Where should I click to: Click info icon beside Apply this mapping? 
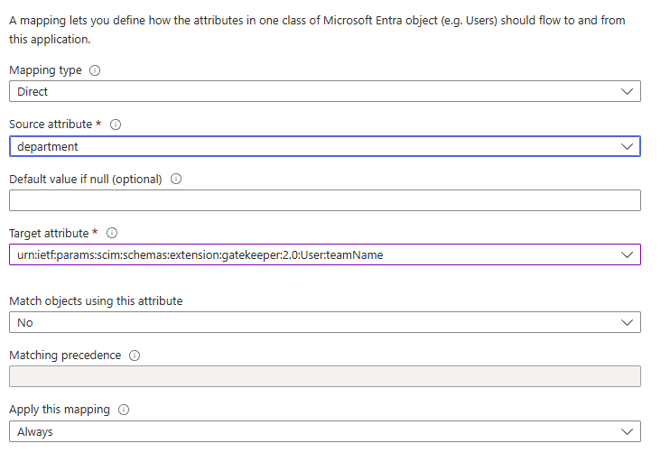point(123,410)
